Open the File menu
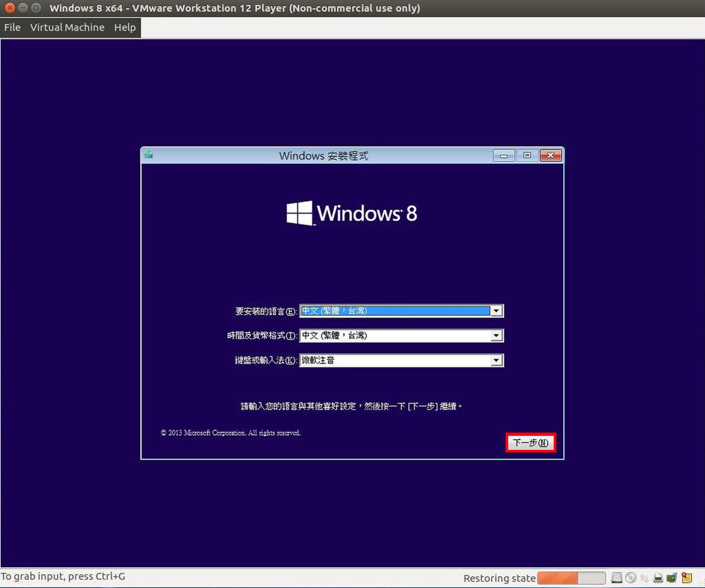The width and height of the screenshot is (705, 588). [x=12, y=28]
